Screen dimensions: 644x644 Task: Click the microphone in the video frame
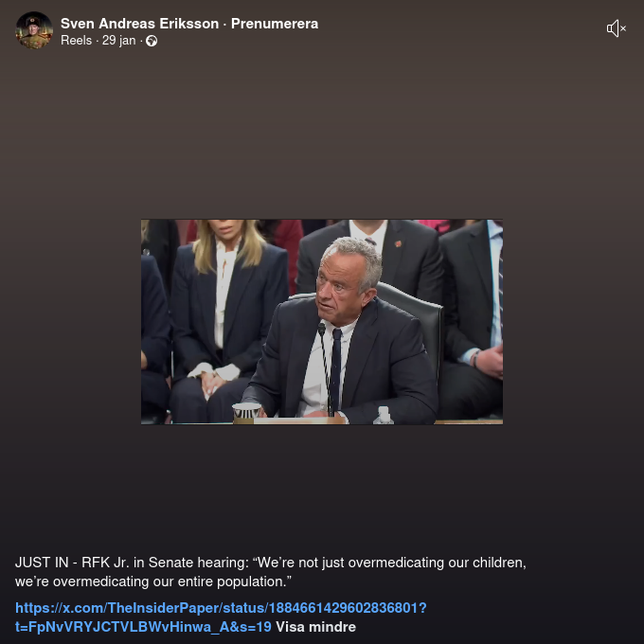pyautogui.click(x=322, y=329)
